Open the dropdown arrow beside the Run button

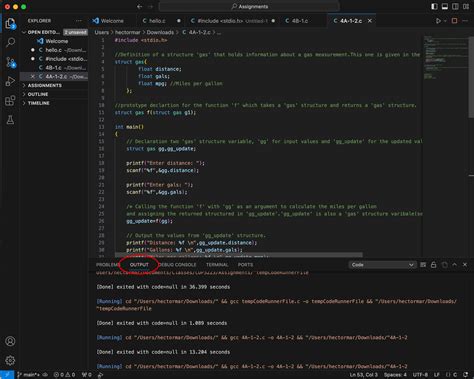pos(445,21)
